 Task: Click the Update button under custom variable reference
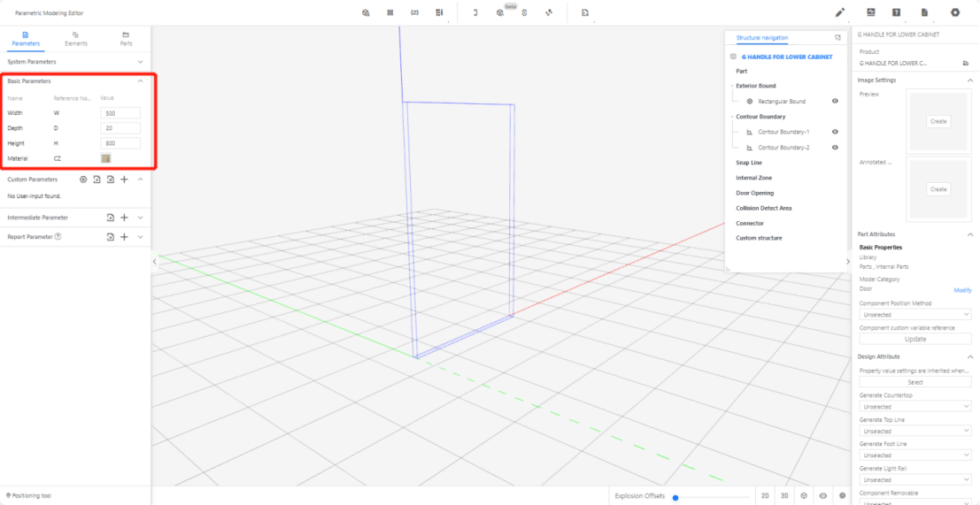[x=915, y=339]
